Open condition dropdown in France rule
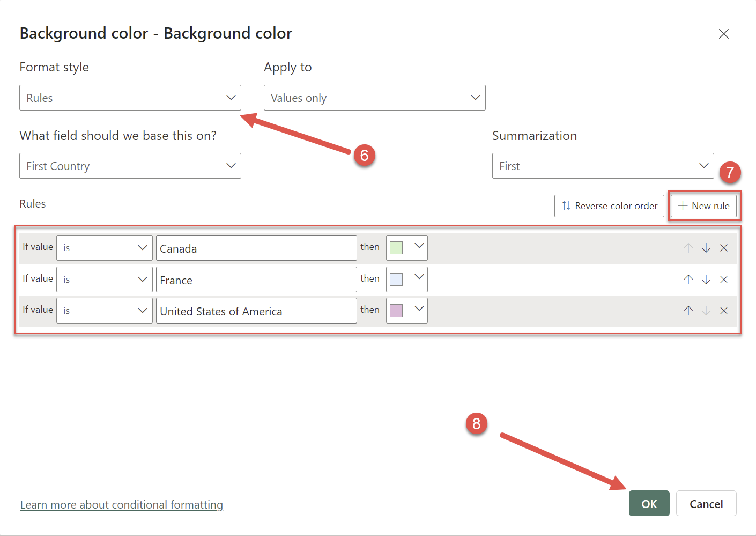 tap(105, 280)
